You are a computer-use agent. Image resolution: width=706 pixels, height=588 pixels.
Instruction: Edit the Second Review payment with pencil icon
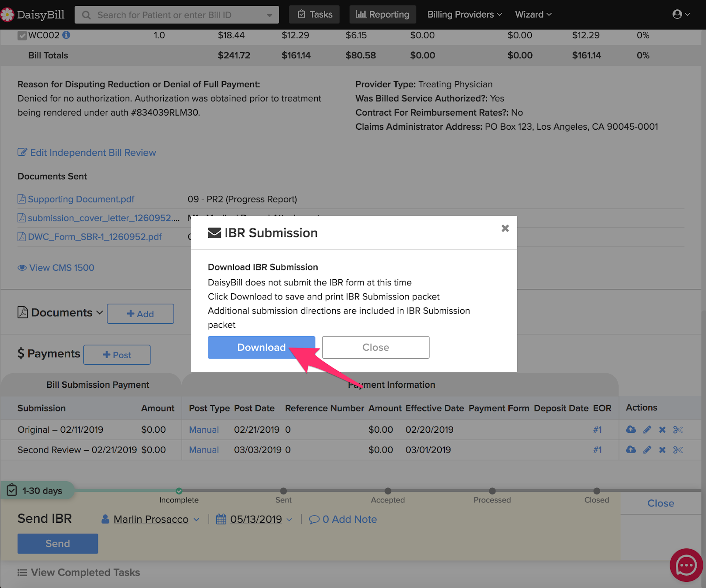pyautogui.click(x=646, y=449)
